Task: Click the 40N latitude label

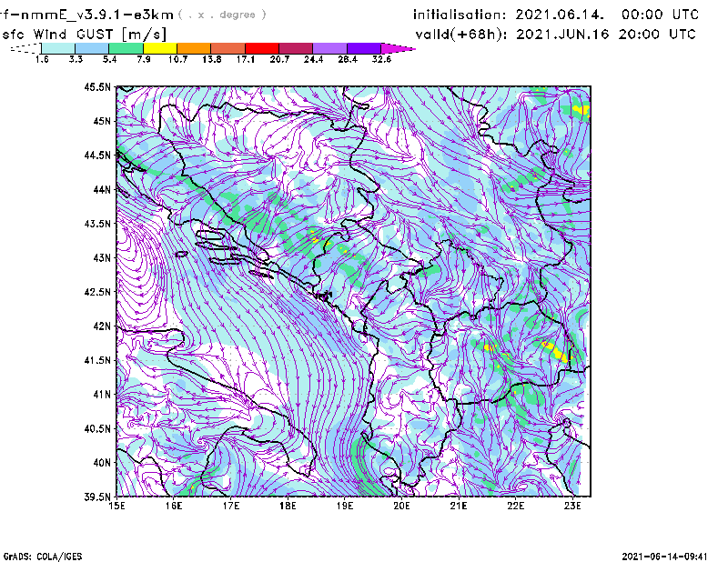Action: point(102,463)
